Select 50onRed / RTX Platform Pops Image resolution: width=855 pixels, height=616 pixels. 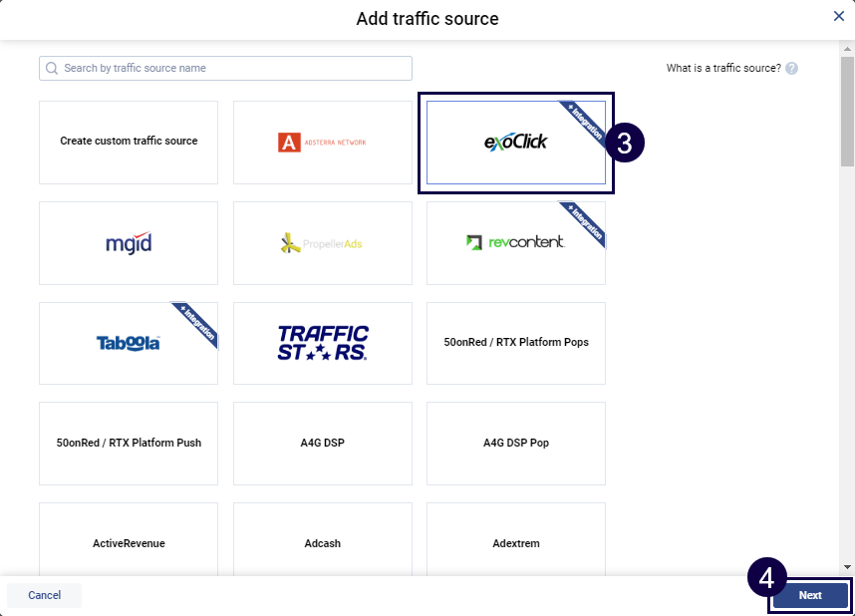[515, 343]
